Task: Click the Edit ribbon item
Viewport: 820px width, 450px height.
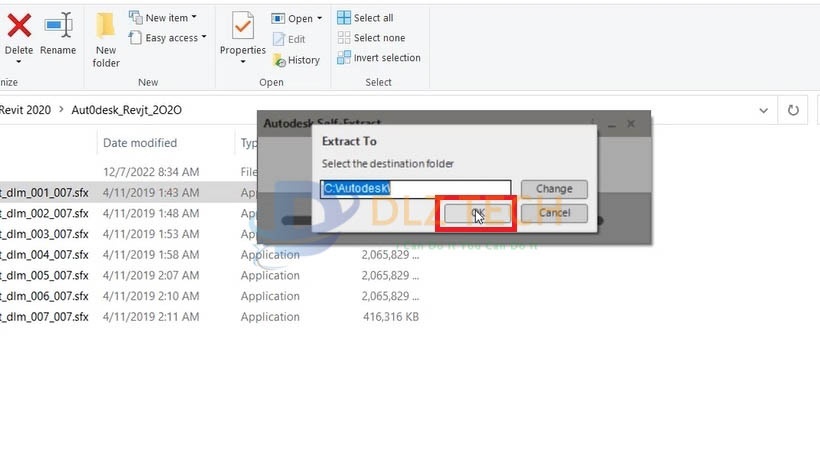Action: (x=289, y=39)
